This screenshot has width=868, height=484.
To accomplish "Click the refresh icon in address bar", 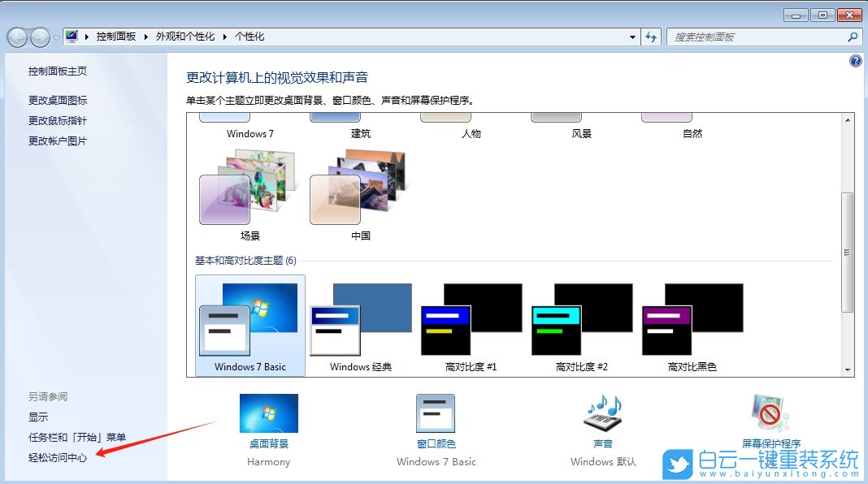I will click(x=651, y=37).
